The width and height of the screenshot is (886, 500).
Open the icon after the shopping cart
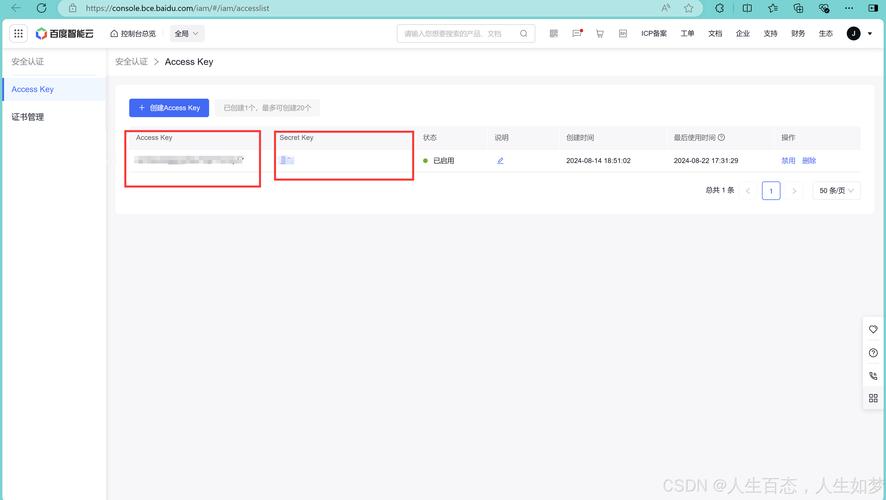623,33
